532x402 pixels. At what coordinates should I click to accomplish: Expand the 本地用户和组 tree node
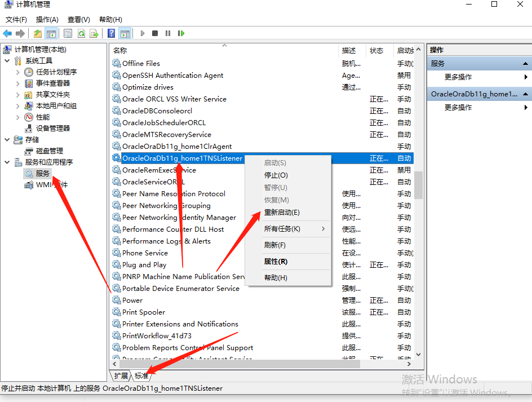pos(18,106)
